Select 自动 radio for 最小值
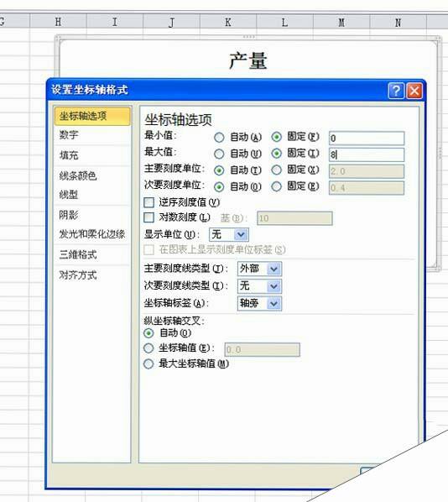The image size is (448, 502). 219,138
